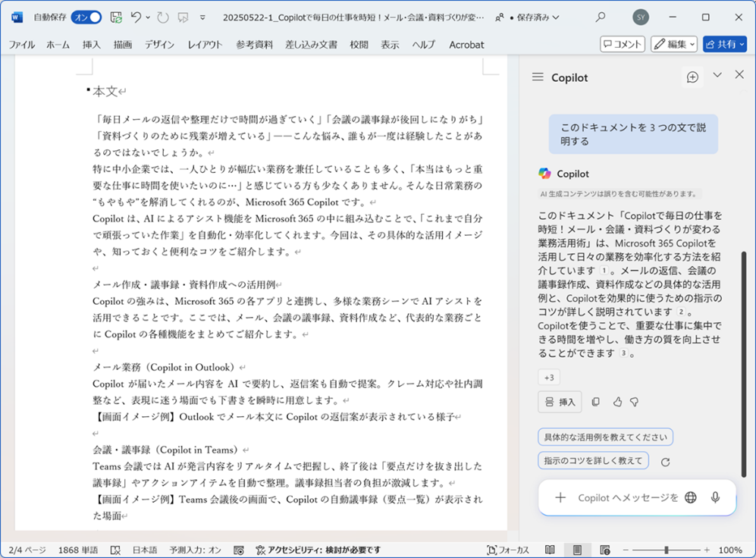The width and height of the screenshot is (756, 558).
Task: Click the Word app icon in title bar
Action: (17, 17)
